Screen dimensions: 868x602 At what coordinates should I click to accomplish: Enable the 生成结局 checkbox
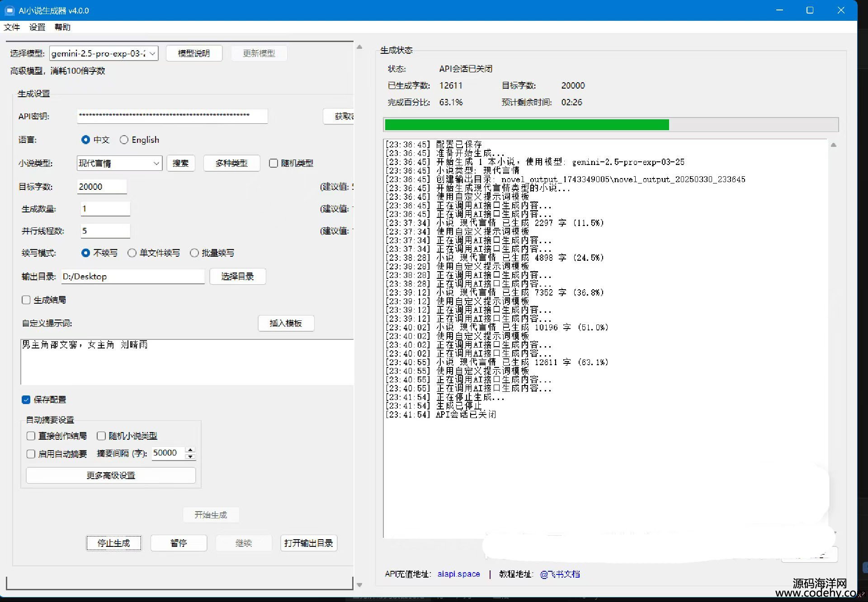point(26,300)
